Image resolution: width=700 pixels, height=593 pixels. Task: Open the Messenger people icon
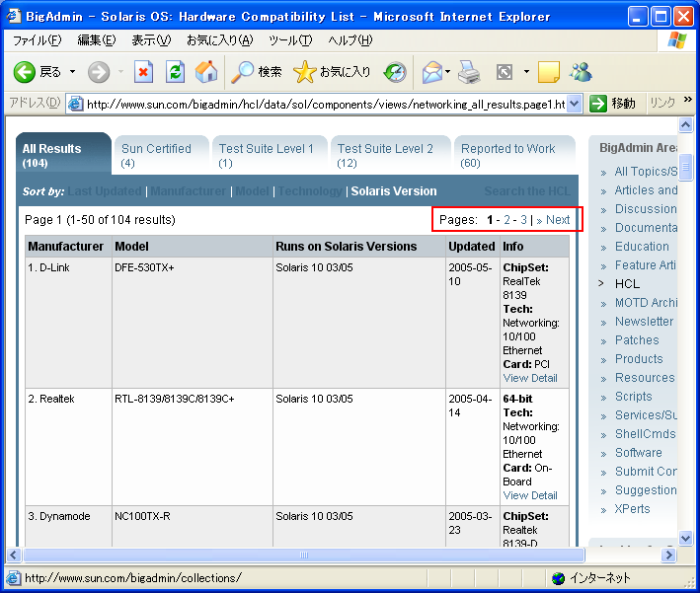click(x=581, y=72)
